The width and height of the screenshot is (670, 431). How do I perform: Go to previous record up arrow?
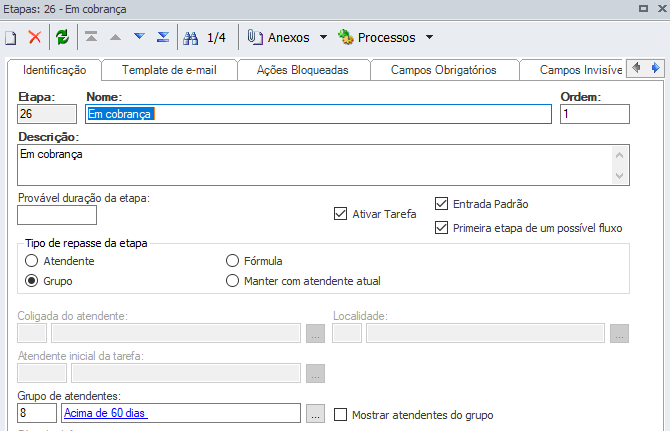115,37
